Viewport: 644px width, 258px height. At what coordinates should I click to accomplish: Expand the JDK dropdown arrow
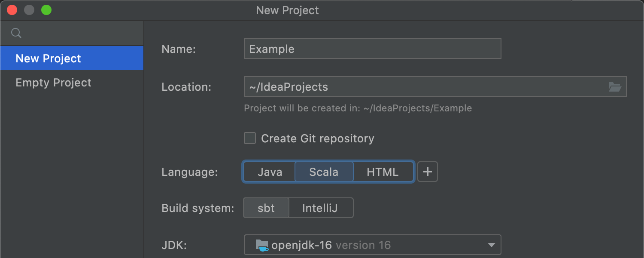[x=492, y=245]
